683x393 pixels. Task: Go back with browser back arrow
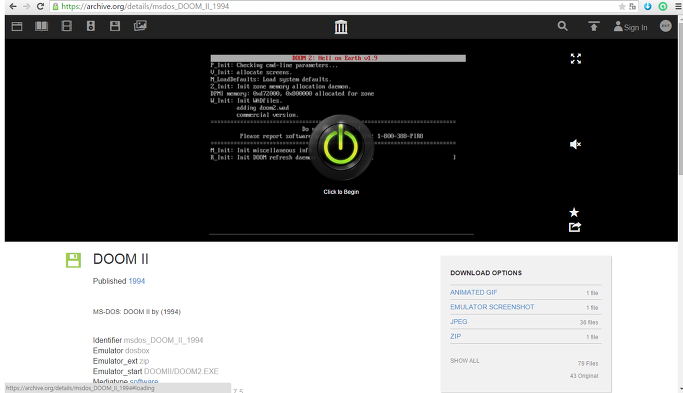[13, 6]
